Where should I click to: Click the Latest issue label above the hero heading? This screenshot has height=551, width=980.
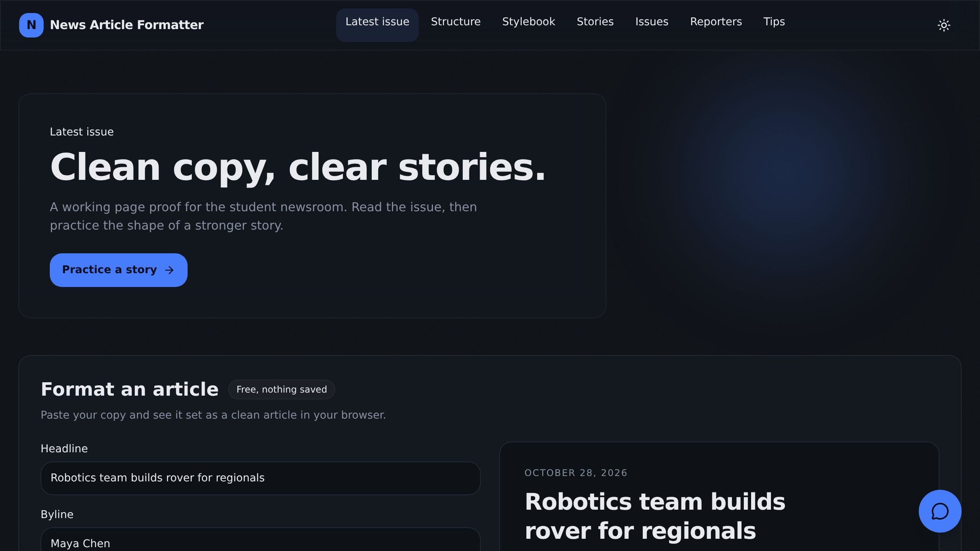click(82, 132)
